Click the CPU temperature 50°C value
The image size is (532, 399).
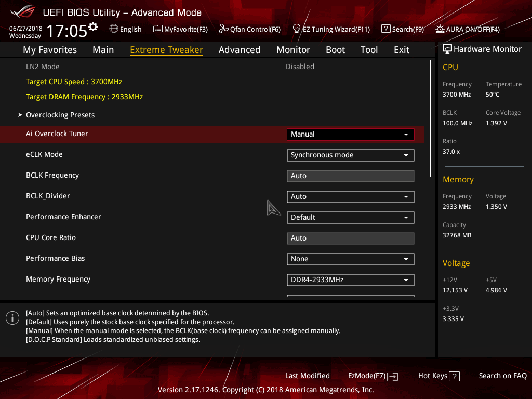click(x=493, y=95)
